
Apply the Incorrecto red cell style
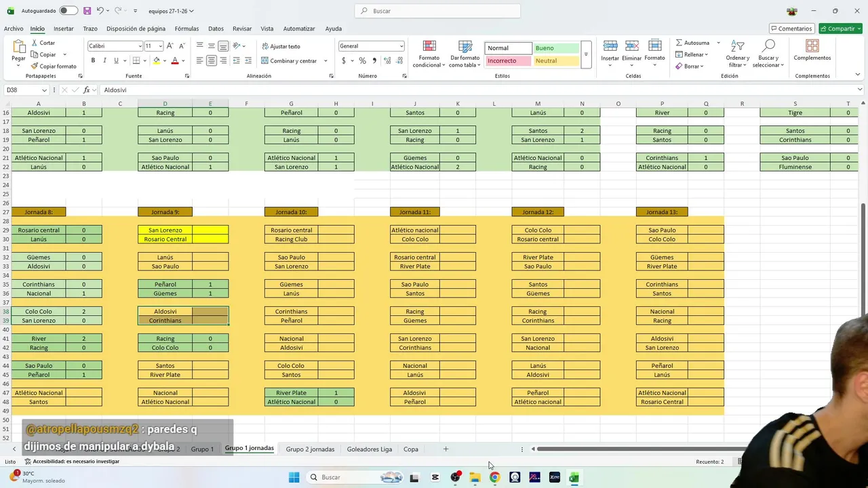coord(509,61)
